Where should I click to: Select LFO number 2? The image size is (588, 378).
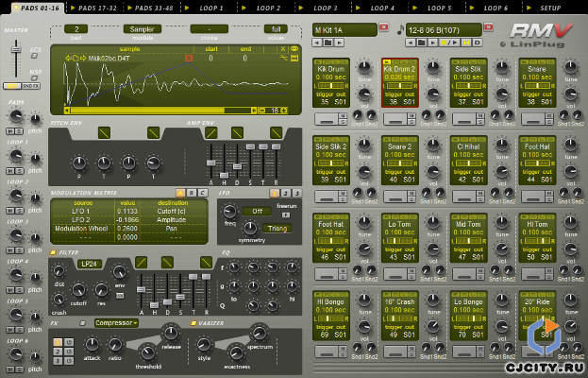[285, 194]
